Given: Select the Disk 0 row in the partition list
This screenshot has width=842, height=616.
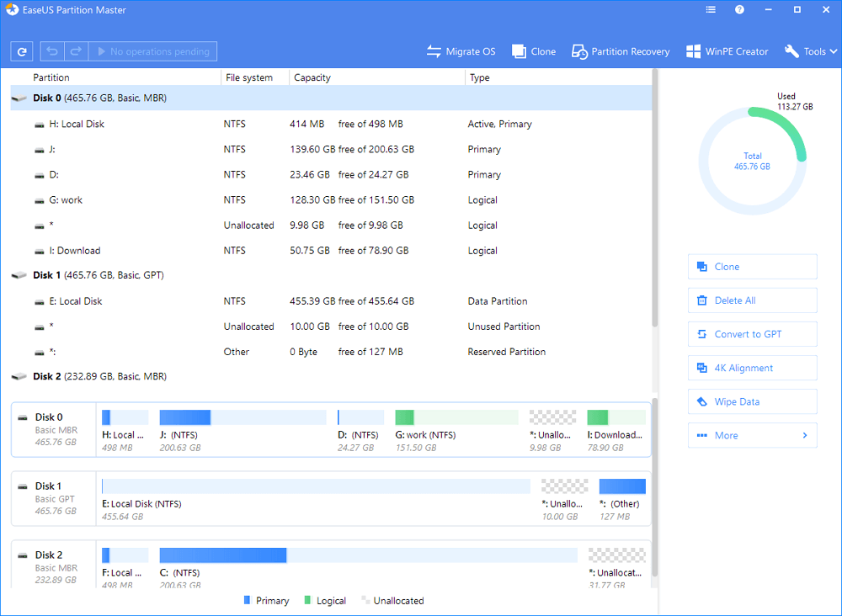Looking at the screenshot, I should coord(331,98).
